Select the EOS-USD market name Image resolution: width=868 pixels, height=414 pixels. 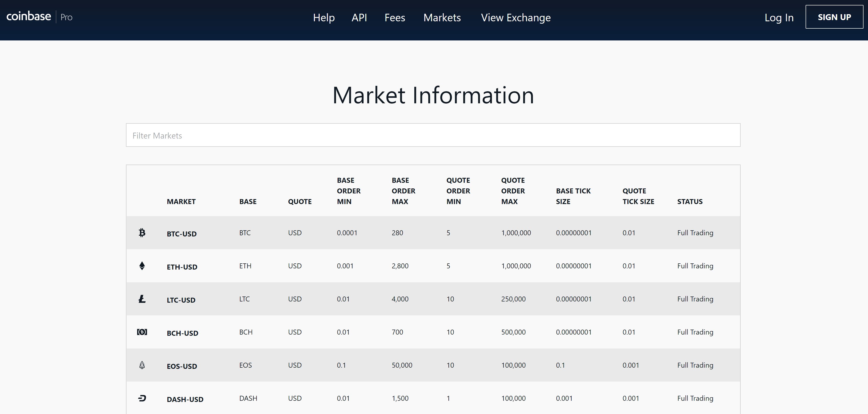coord(182,366)
